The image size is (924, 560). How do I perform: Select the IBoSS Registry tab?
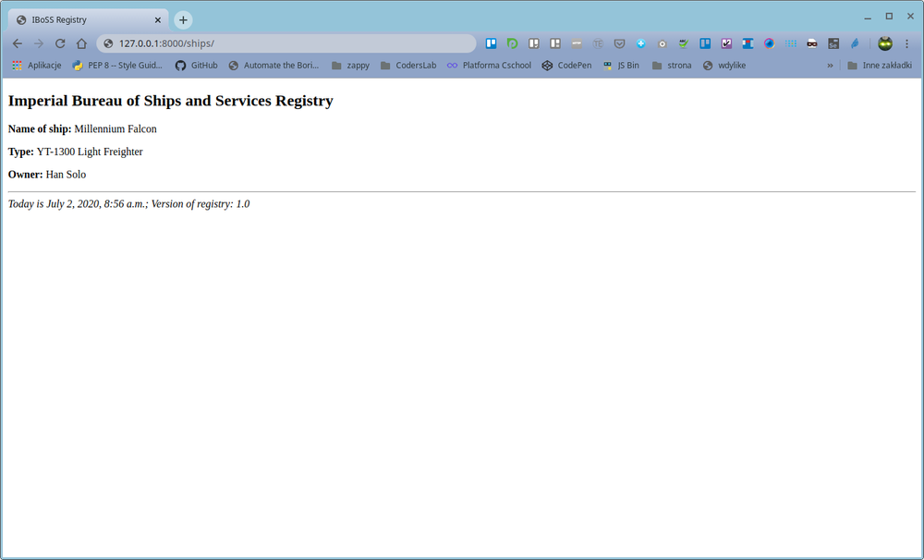point(89,20)
